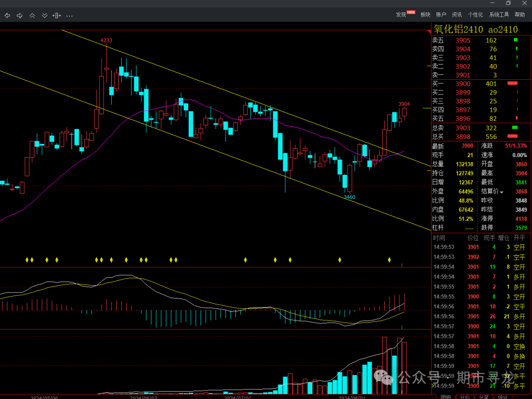Image resolution: width=532 pixels, height=399 pixels.
Task: Open the 账户 menu
Action: tap(441, 15)
